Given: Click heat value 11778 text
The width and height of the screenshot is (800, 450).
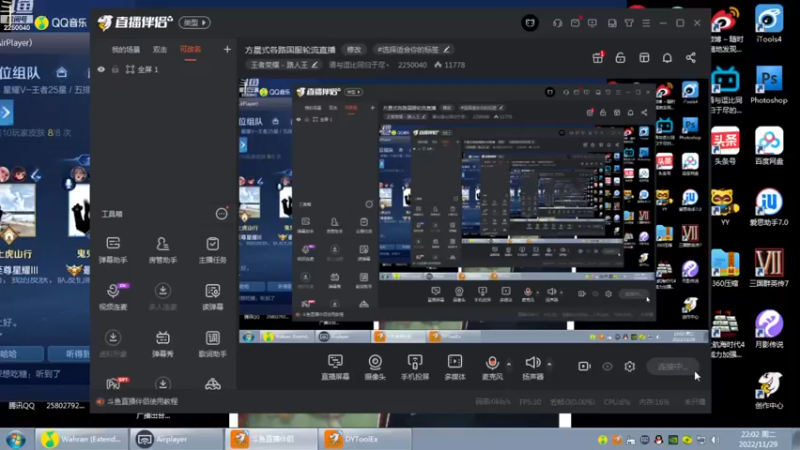Looking at the screenshot, I should coord(454,65).
